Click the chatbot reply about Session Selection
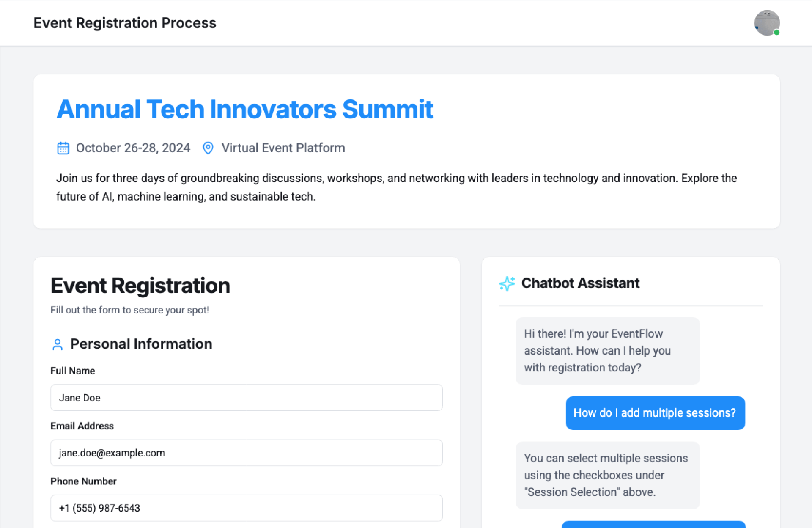The width and height of the screenshot is (812, 528). pos(607,475)
